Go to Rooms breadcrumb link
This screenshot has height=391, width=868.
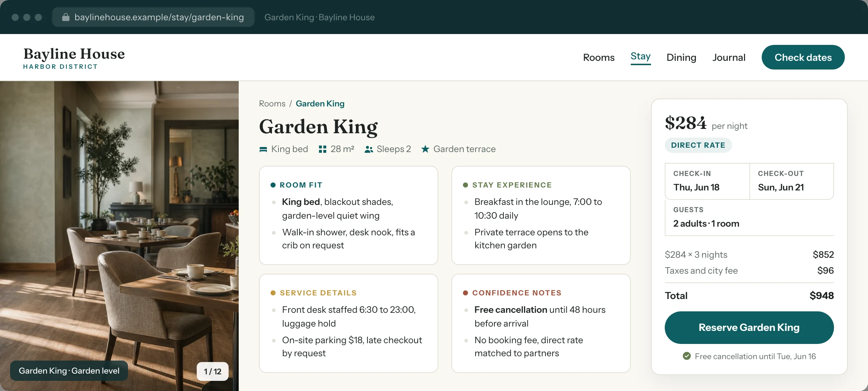(x=272, y=104)
